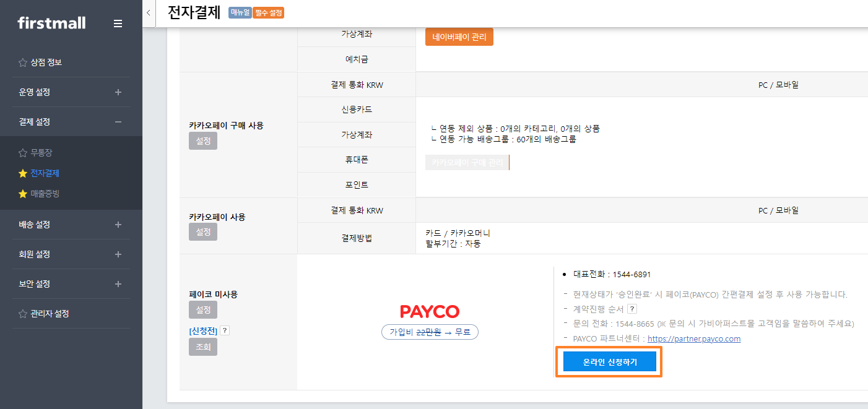The width and height of the screenshot is (868, 409).
Task: Open 운영 설정 menu section
Action: click(34, 92)
